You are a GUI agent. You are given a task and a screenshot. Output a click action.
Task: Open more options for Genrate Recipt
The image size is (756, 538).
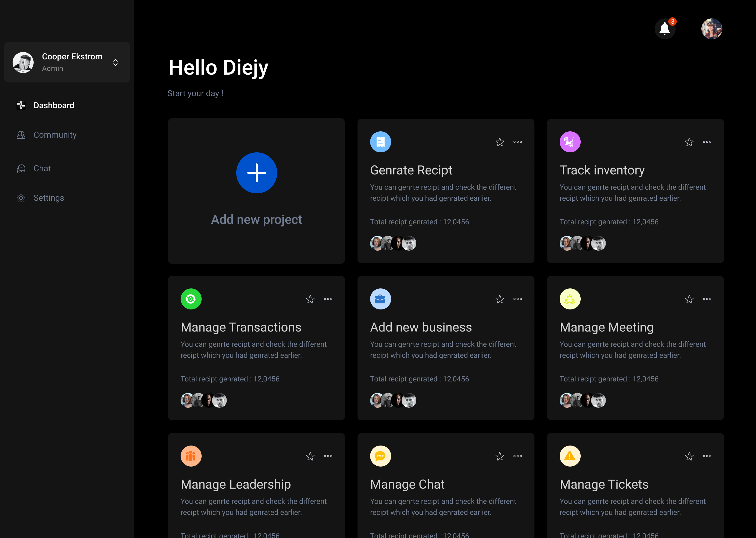pyautogui.click(x=517, y=142)
